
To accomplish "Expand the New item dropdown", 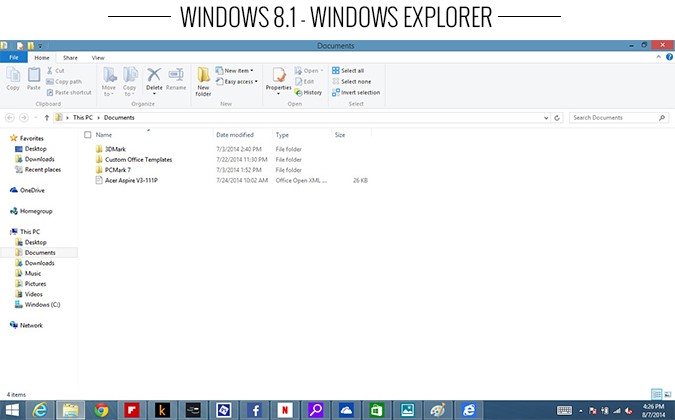I will 240,71.
